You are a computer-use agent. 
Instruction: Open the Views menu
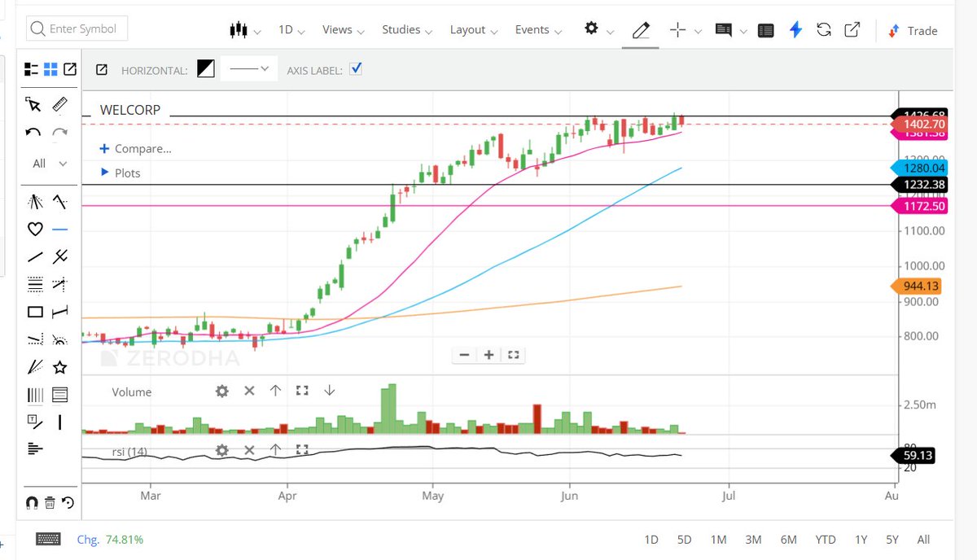click(x=344, y=30)
